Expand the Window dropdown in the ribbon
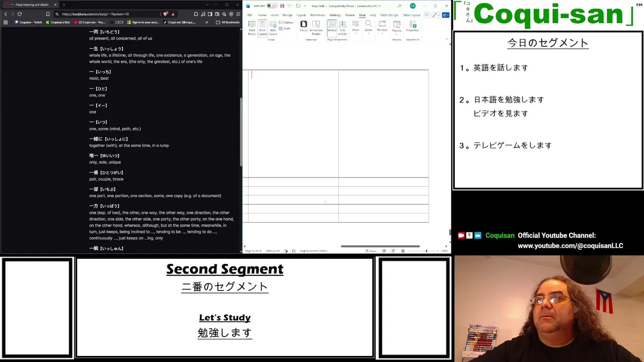This screenshot has width=644, height=362. [x=382, y=27]
